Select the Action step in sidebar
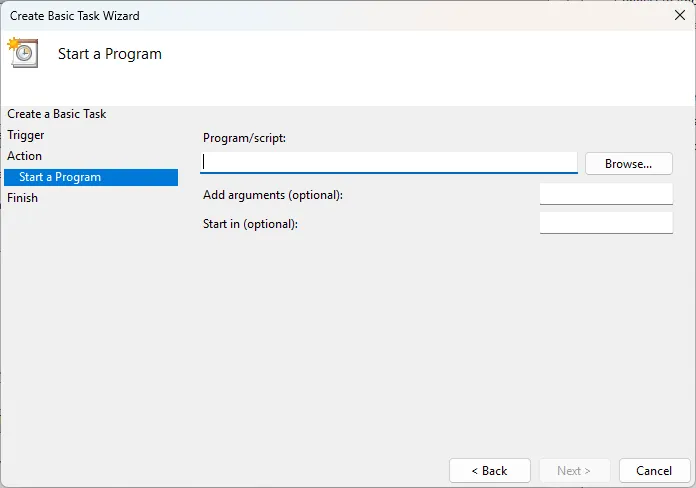696x488 pixels. pyautogui.click(x=24, y=156)
